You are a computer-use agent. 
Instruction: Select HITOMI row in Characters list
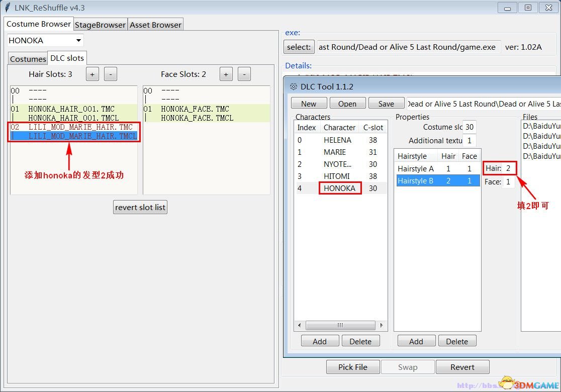[341, 176]
